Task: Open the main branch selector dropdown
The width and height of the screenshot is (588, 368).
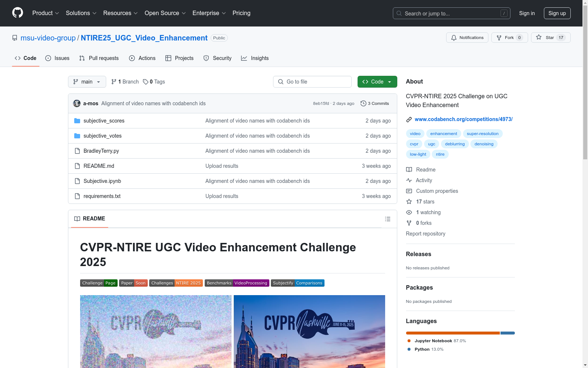Action: (x=87, y=82)
